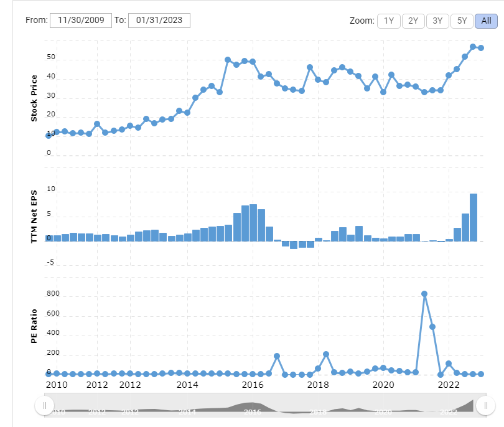Select the first Stock Price data point
Screen dimensions: 504x427
tap(49, 136)
